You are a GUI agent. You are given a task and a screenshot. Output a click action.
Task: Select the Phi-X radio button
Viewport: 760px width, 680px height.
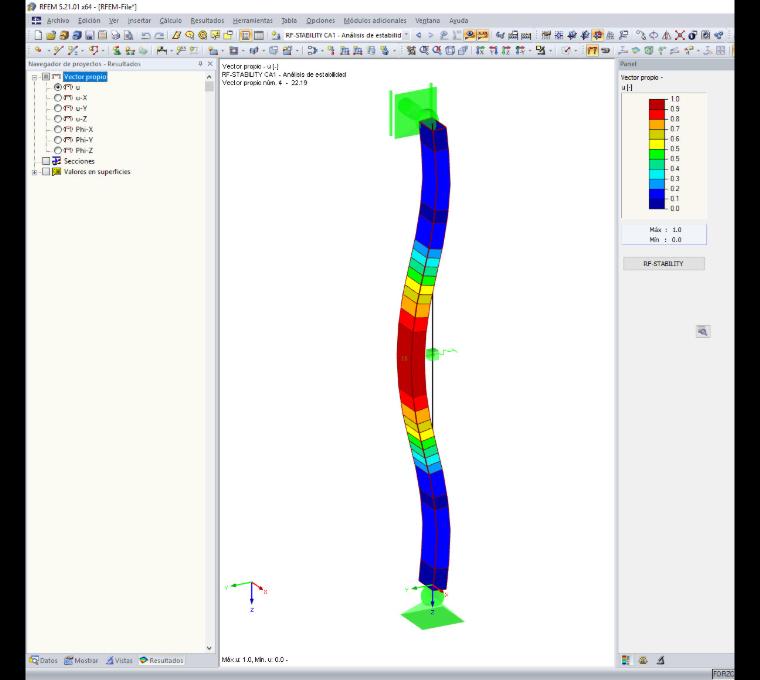click(x=58, y=129)
